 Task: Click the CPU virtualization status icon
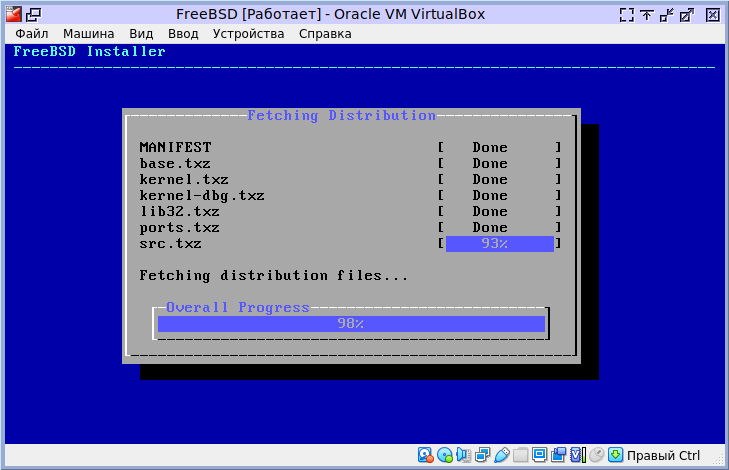tap(577, 455)
